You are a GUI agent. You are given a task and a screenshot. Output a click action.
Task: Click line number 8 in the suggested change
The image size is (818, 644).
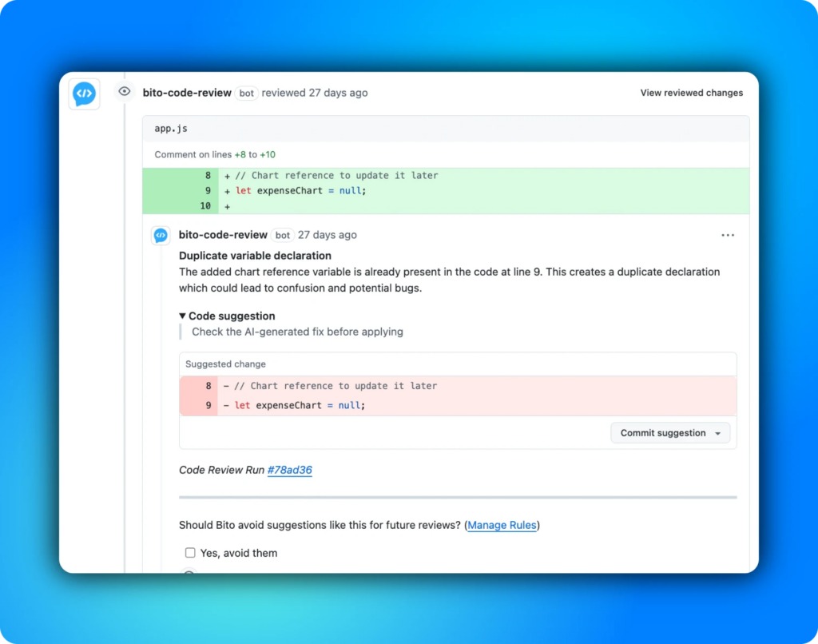[208, 386]
